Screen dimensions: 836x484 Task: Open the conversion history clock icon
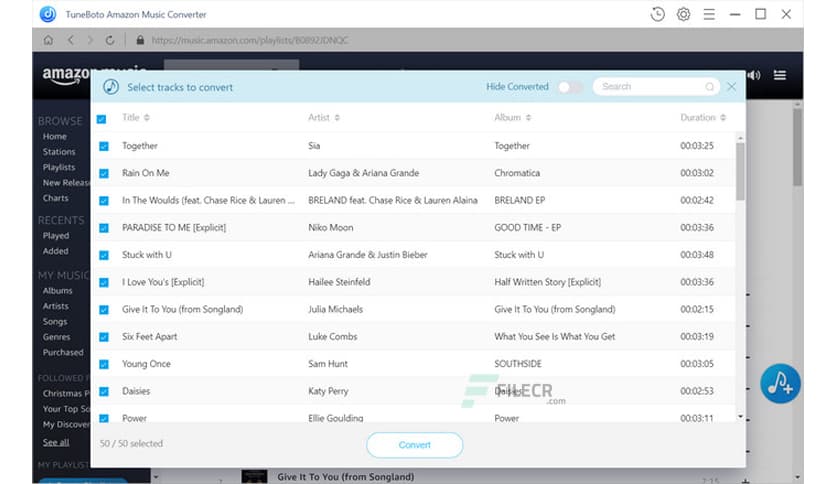tap(657, 14)
